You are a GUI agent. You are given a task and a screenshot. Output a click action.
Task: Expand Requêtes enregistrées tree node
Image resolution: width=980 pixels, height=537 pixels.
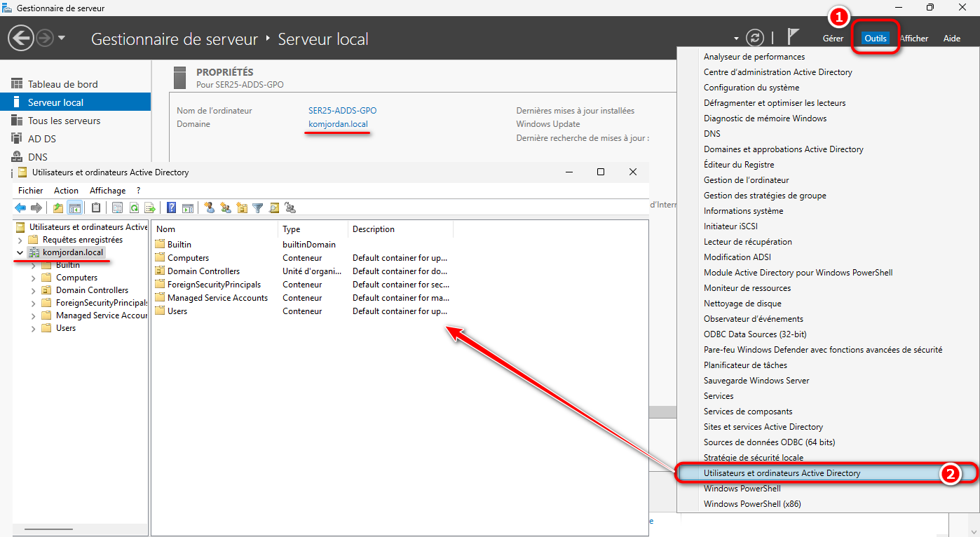pos(20,240)
